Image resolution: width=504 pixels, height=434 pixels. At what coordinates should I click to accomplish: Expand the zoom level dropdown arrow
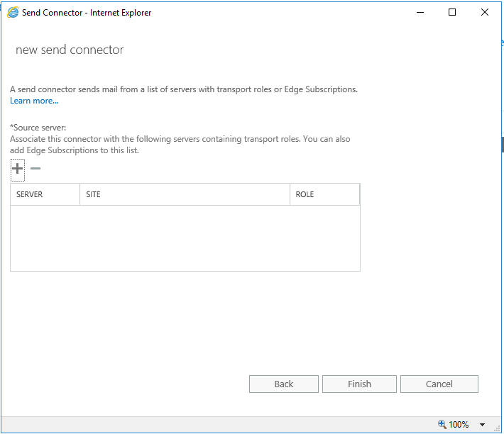pyautogui.click(x=482, y=425)
